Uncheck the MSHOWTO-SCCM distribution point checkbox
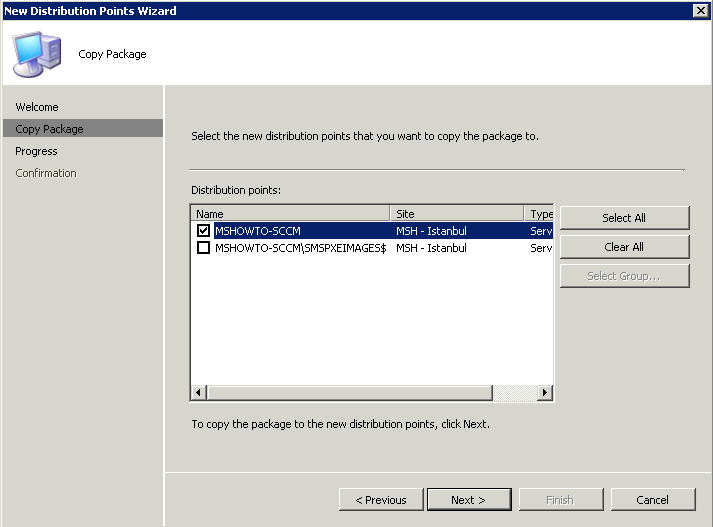Viewport: 713px width, 527px height. pyautogui.click(x=203, y=231)
